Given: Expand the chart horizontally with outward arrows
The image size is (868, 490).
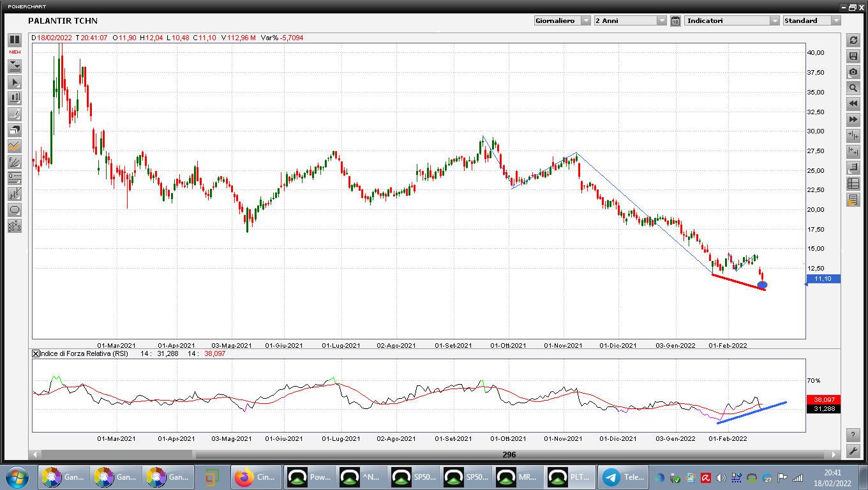Looking at the screenshot, I should coord(853,152).
